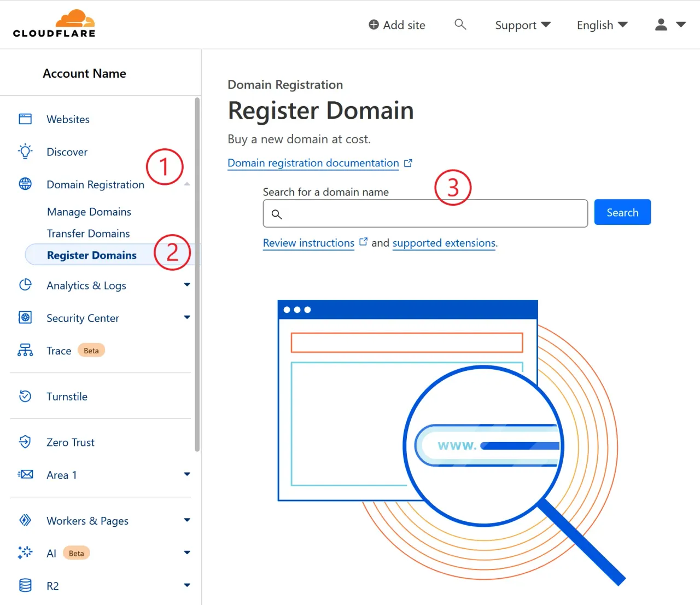The height and width of the screenshot is (605, 700).
Task: Click the AI sparkle icon
Action: point(25,552)
